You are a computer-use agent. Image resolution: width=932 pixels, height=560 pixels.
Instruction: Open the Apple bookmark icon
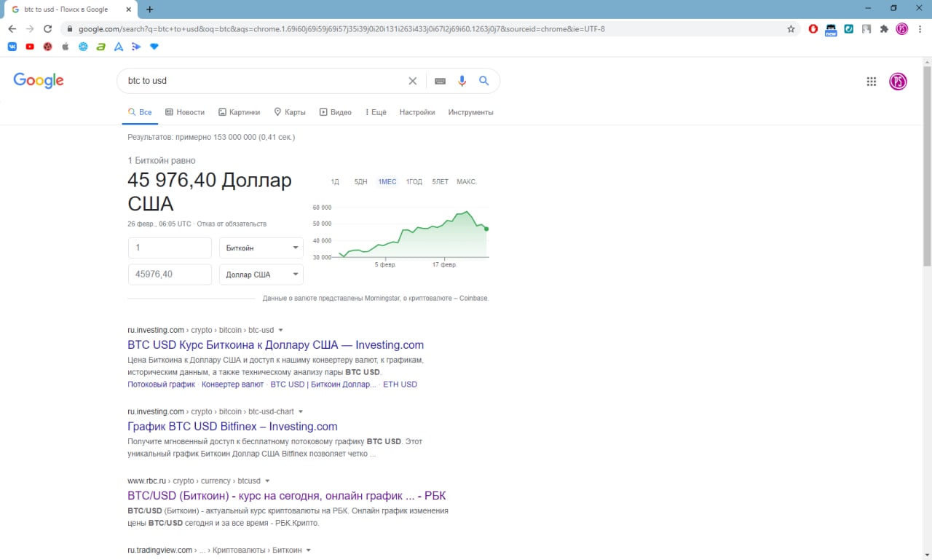[x=66, y=47]
